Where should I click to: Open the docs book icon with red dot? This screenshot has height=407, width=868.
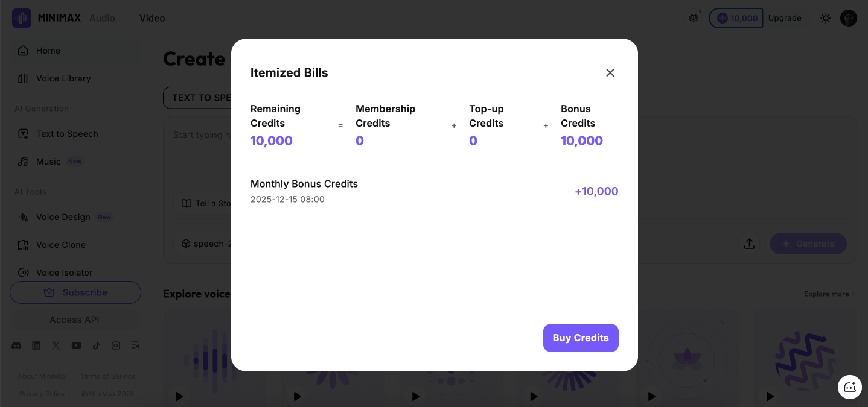pyautogui.click(x=694, y=18)
